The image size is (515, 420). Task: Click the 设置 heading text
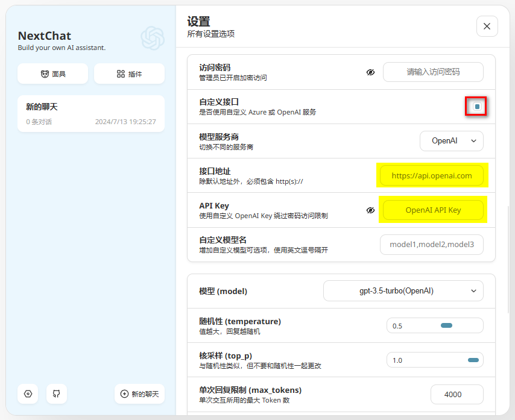click(198, 22)
